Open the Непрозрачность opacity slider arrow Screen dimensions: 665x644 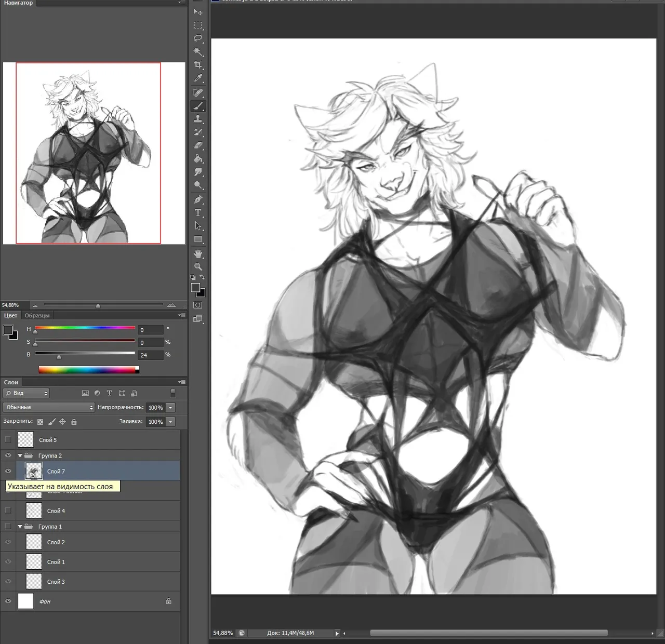[x=171, y=408]
